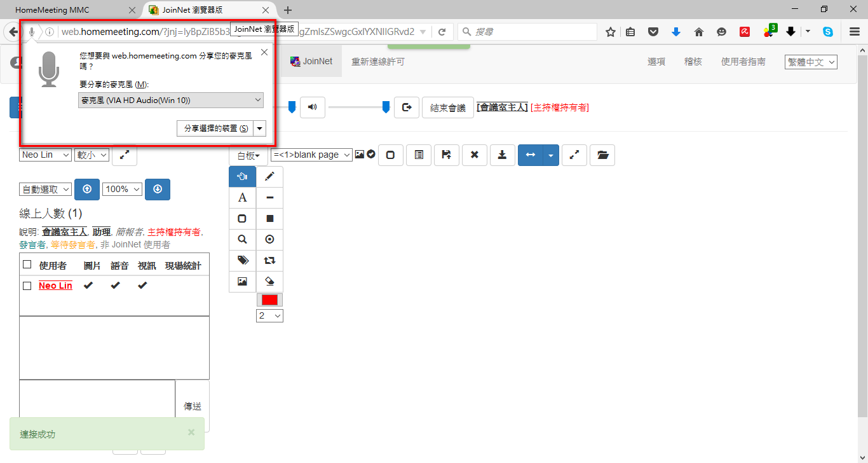Open the video size 較小 dropdown
The width and height of the screenshot is (868, 463).
click(x=92, y=155)
